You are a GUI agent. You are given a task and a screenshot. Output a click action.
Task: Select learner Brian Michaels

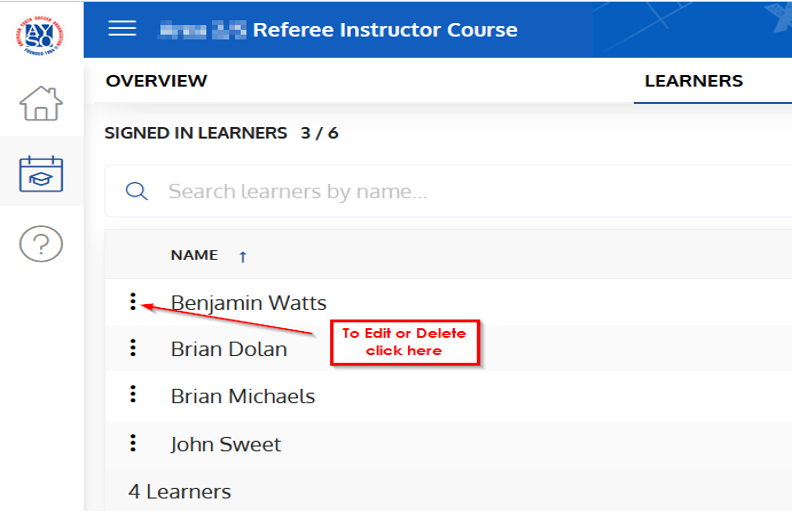tap(242, 396)
